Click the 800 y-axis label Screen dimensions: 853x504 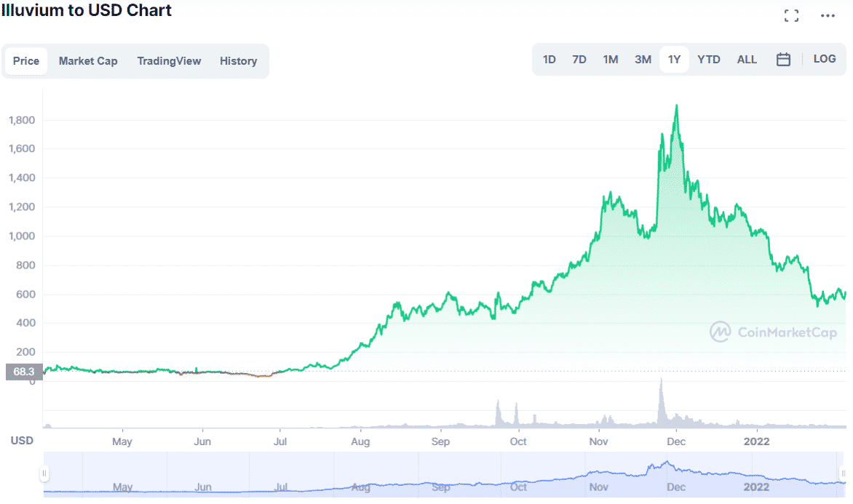[25, 265]
